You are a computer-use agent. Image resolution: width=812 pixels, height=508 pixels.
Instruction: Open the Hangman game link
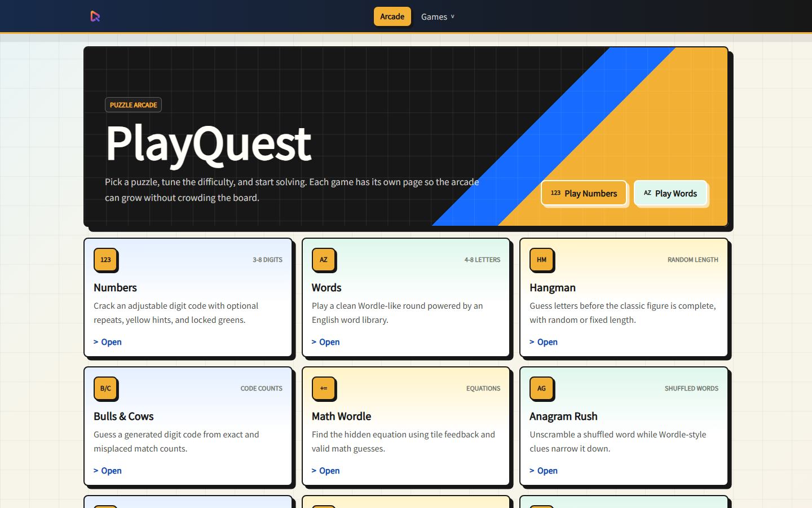(544, 342)
